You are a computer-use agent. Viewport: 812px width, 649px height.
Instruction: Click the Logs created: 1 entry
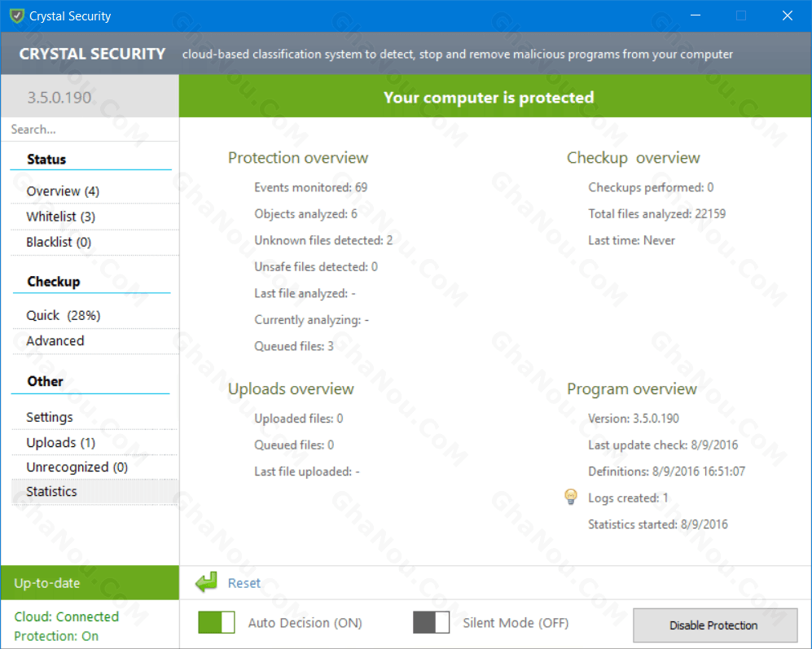[628, 498]
